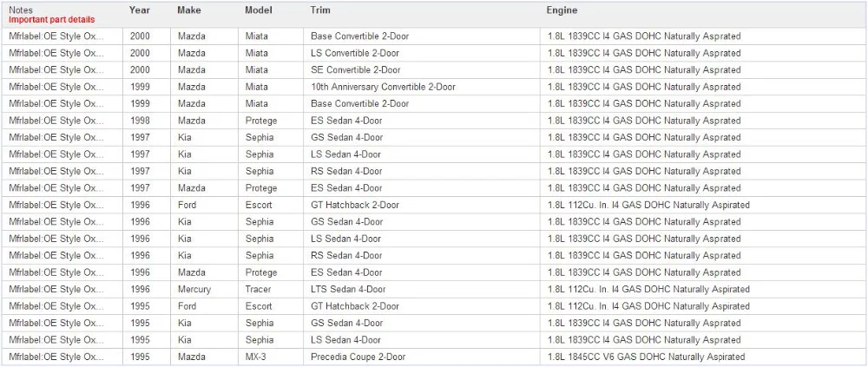Click the Model column header

[x=259, y=10]
